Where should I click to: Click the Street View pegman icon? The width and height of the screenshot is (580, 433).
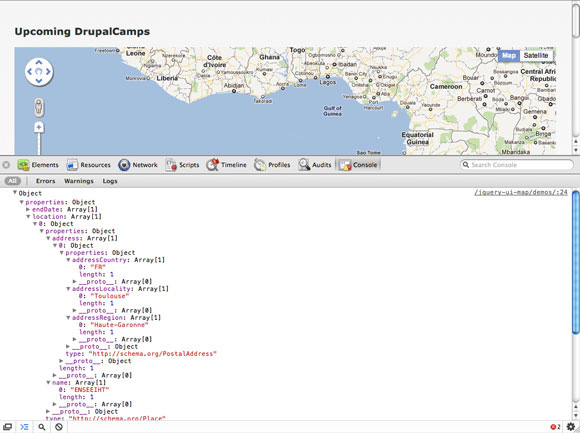point(38,107)
